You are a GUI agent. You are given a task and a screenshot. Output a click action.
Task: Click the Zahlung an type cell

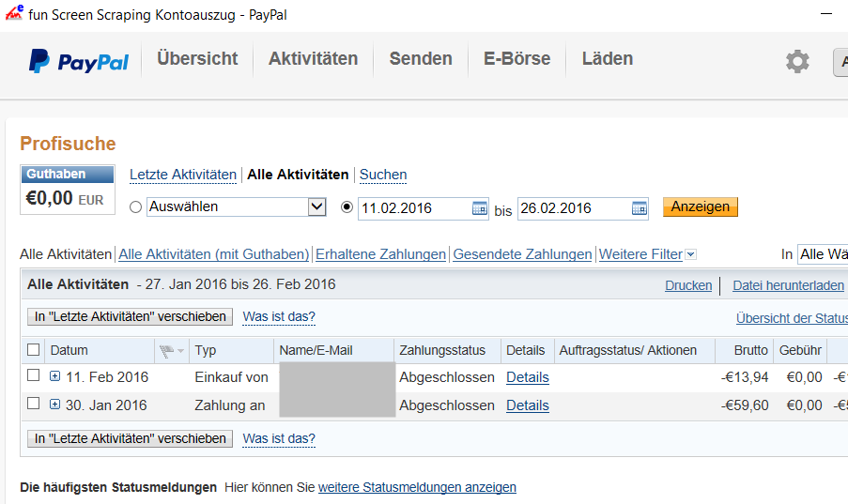tap(230, 405)
